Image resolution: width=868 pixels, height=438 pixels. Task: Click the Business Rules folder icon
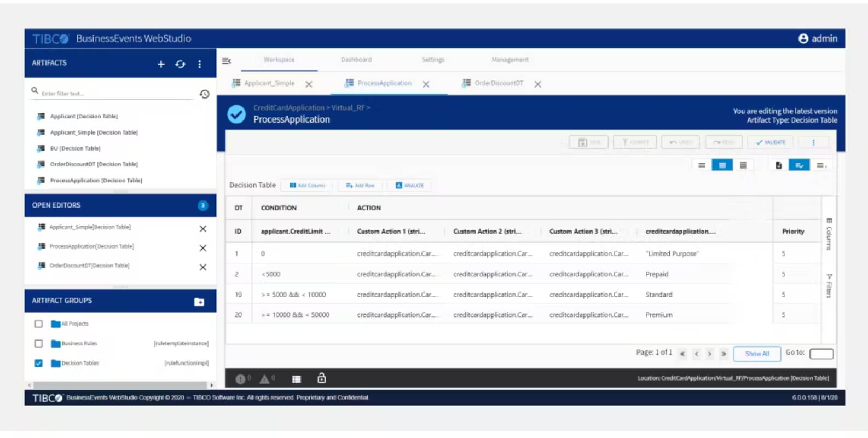(x=55, y=344)
